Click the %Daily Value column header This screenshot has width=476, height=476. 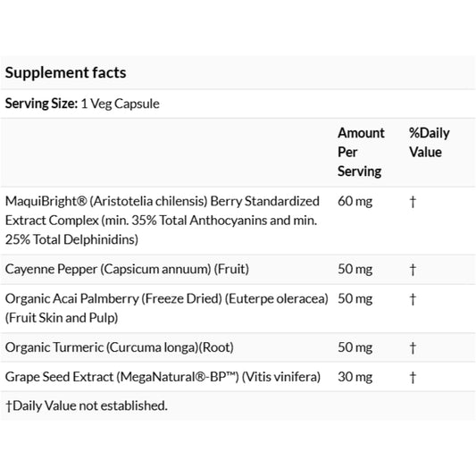click(430, 142)
